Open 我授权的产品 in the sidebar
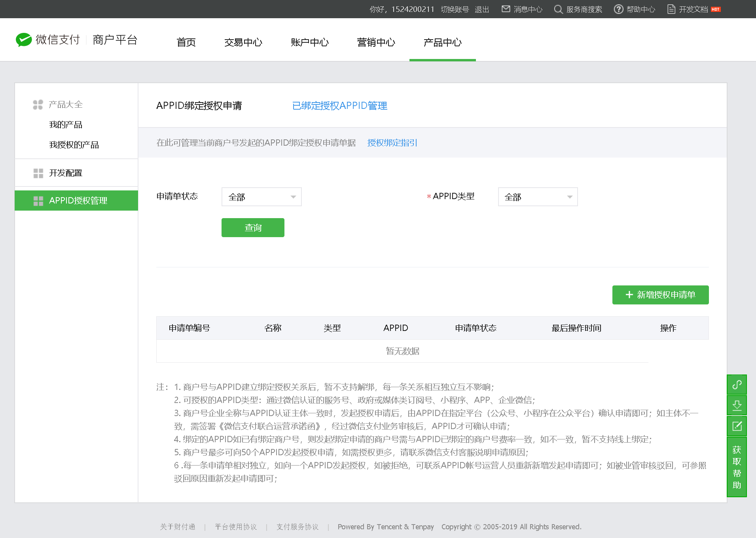756x538 pixels. click(74, 145)
